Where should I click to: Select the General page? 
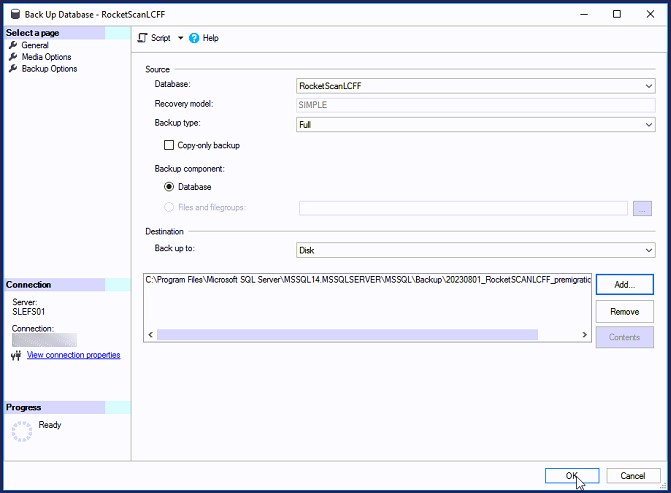[x=35, y=45]
